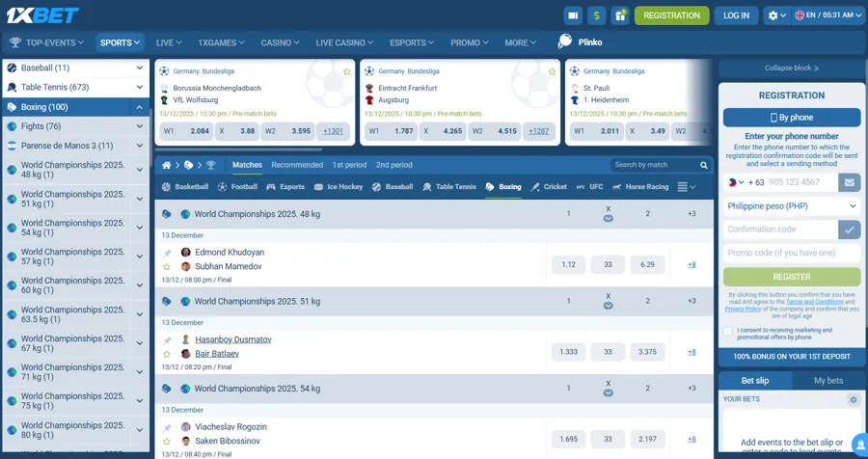Select Baseball in the sports bar

[x=393, y=187]
